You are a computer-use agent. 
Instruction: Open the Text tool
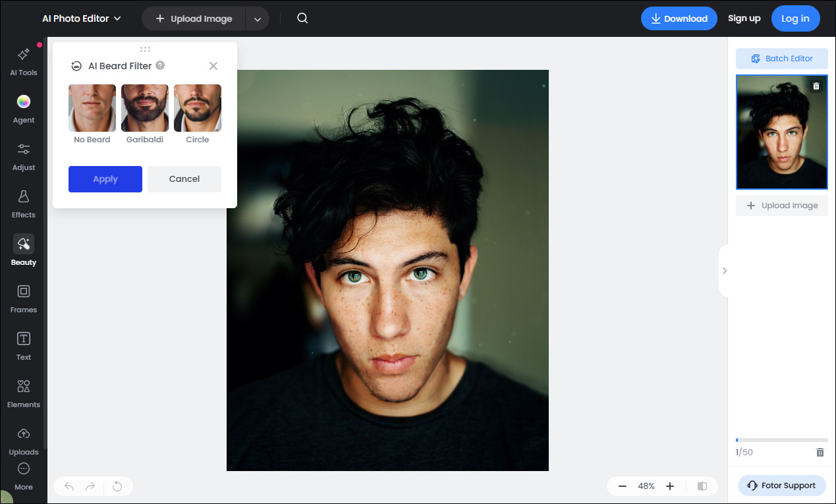(23, 345)
